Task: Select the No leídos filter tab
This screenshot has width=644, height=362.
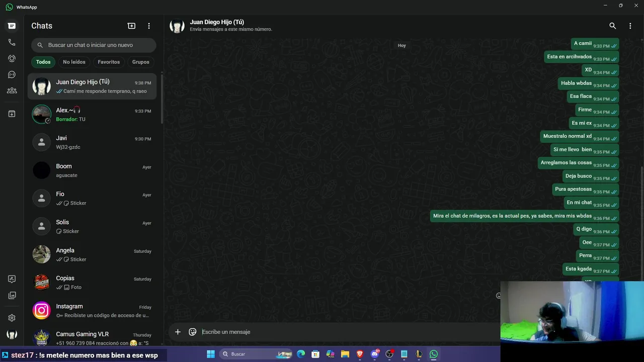Action: (74, 62)
